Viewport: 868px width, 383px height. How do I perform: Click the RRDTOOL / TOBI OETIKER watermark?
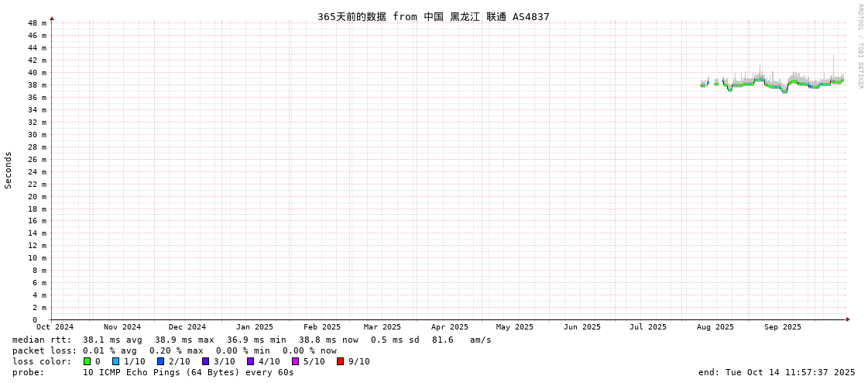860,47
